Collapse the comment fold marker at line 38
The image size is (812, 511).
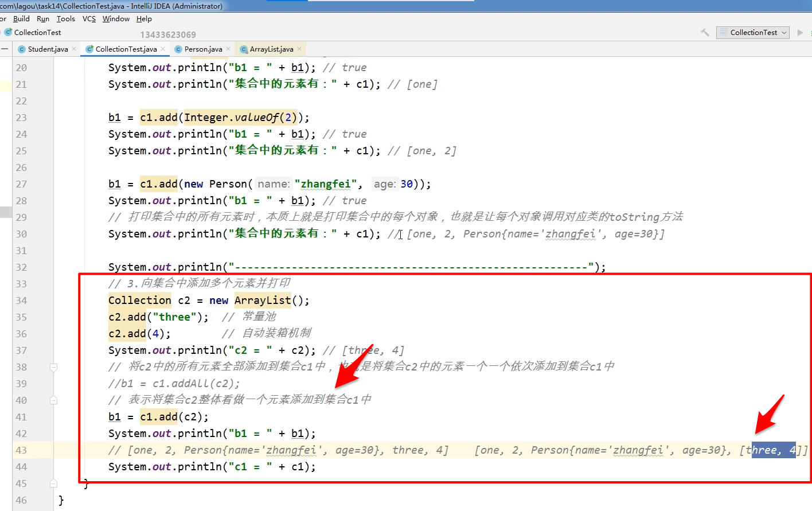click(53, 367)
